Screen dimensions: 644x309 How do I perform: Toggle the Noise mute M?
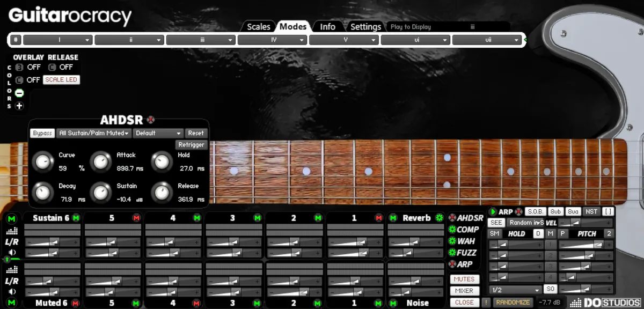(393, 303)
